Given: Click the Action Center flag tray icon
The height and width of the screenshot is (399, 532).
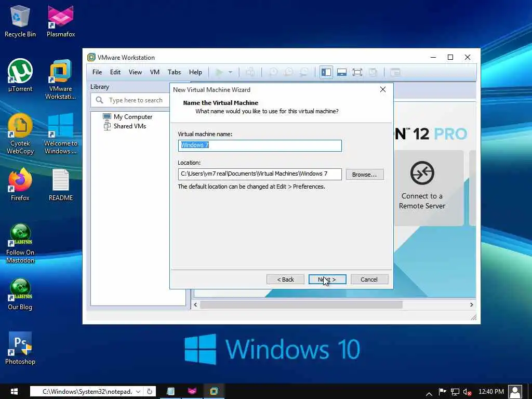Looking at the screenshot, I should (x=443, y=392).
